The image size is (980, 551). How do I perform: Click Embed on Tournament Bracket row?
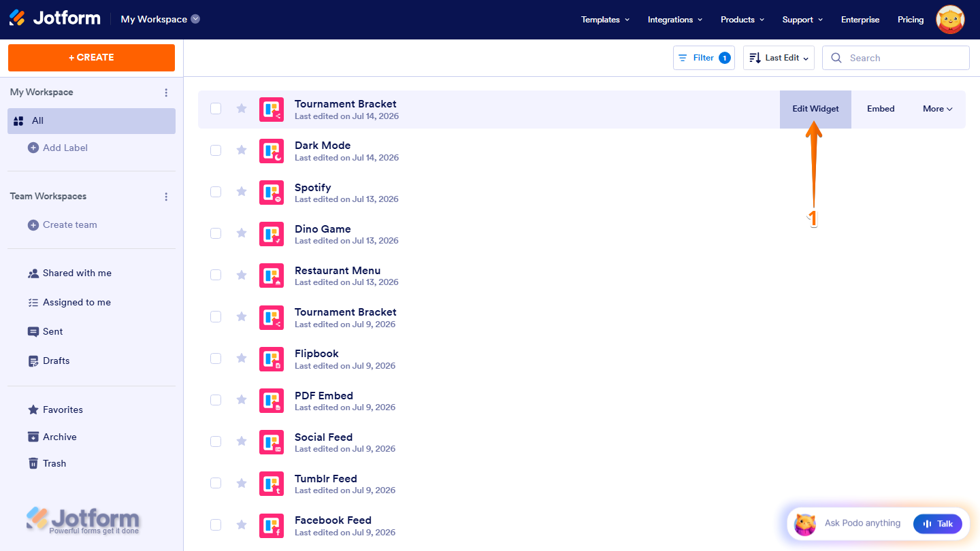881,109
